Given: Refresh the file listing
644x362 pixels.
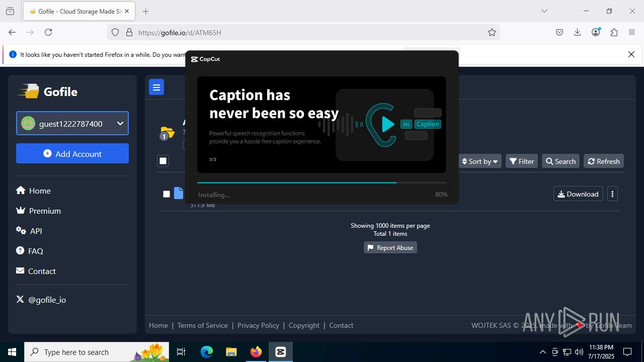Looking at the screenshot, I should click(x=604, y=161).
